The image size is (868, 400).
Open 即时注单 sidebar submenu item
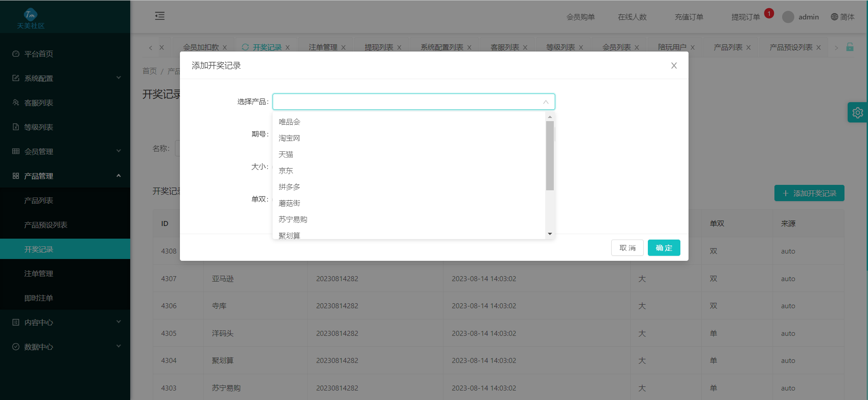point(65,298)
